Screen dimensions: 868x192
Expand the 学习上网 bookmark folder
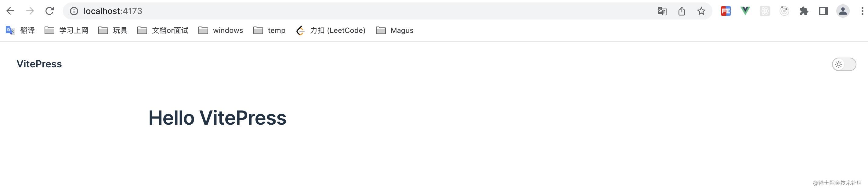click(x=66, y=30)
